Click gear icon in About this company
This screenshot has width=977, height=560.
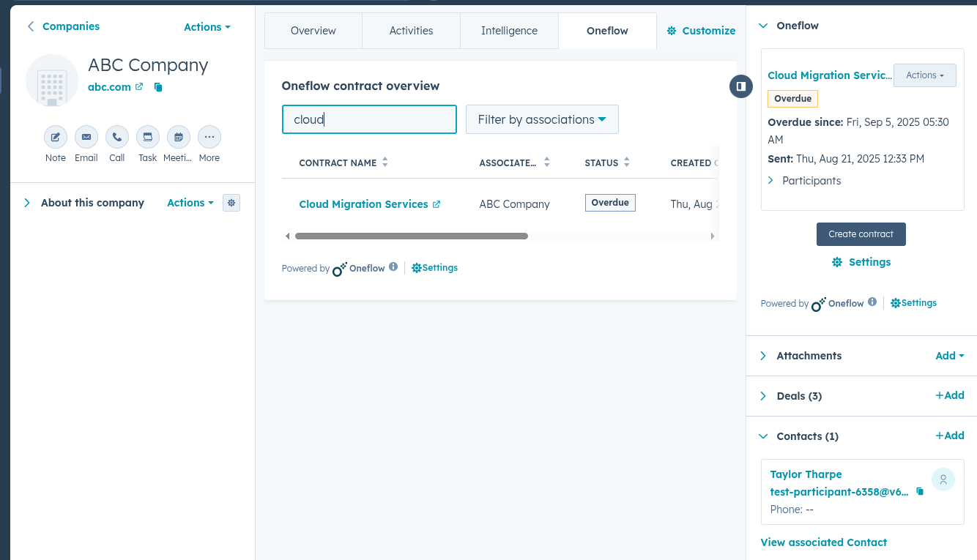coord(231,203)
